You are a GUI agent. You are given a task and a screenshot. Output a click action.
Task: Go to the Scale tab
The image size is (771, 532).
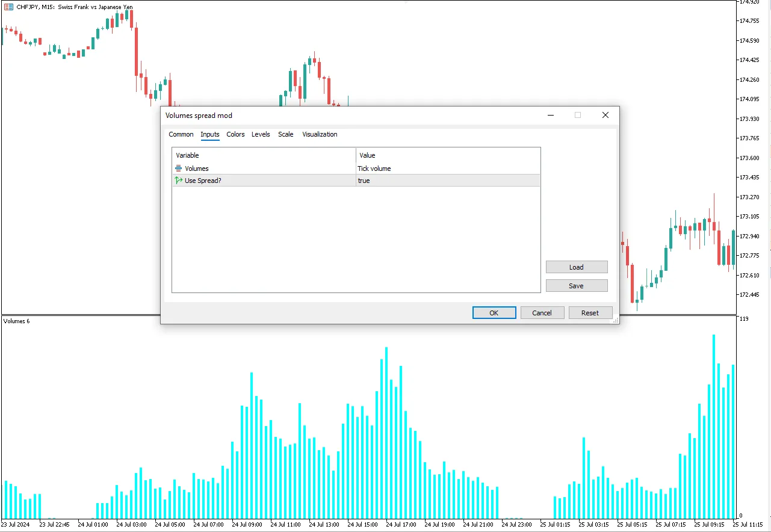(286, 134)
